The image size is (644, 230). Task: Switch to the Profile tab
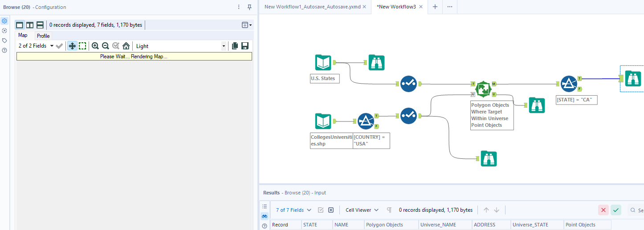(x=43, y=36)
